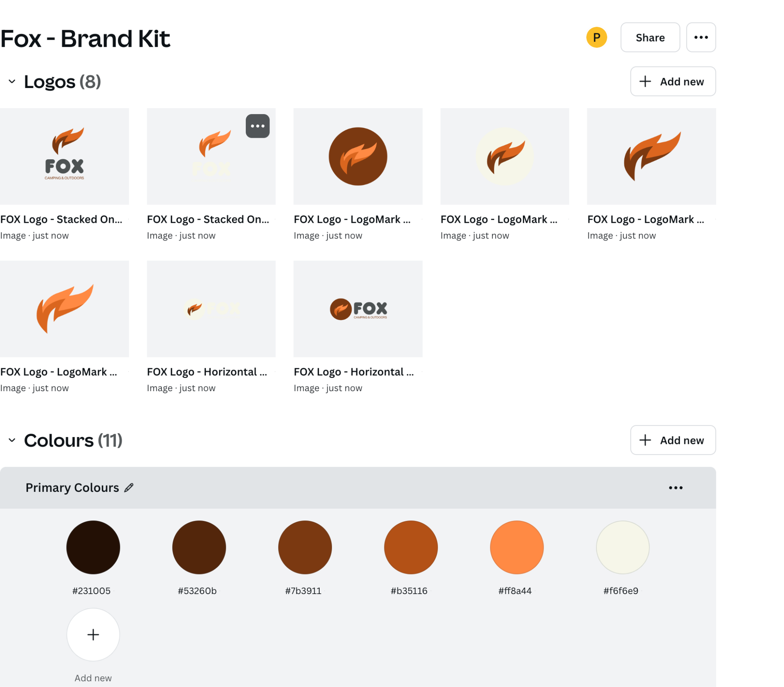The width and height of the screenshot is (784, 687).
Task: Open the brand kit more options menu
Action: (x=701, y=37)
